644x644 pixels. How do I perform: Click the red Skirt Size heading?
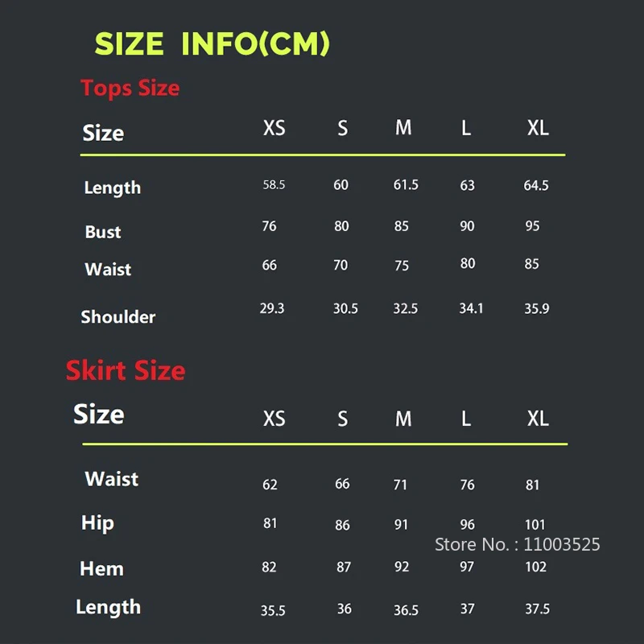[x=126, y=370]
